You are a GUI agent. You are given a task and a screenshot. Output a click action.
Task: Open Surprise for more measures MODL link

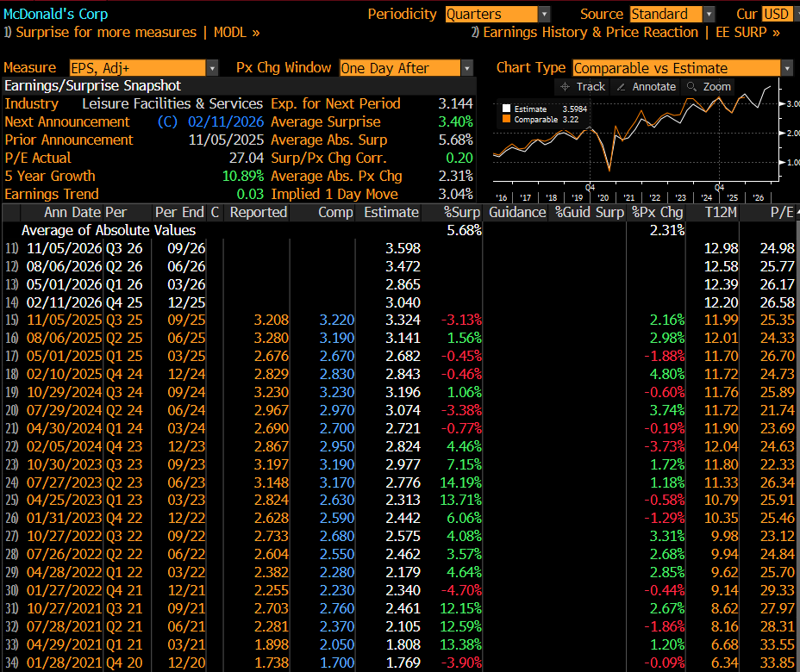pos(132,33)
